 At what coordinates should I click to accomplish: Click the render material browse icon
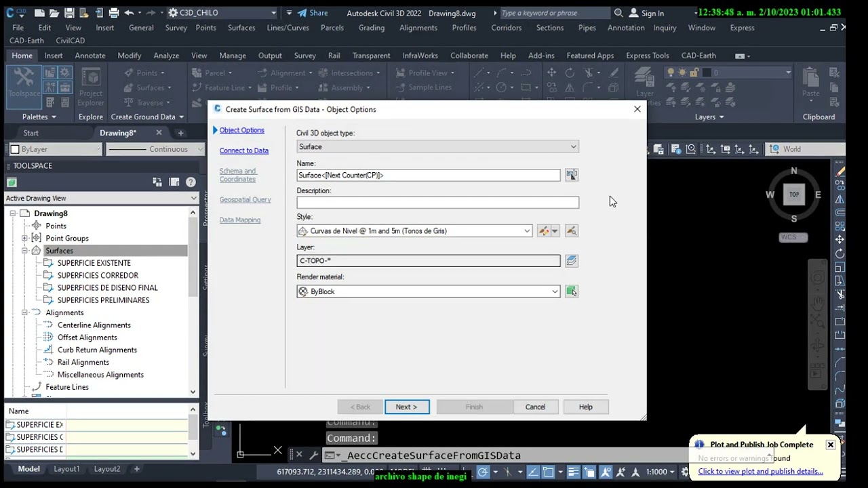572,291
